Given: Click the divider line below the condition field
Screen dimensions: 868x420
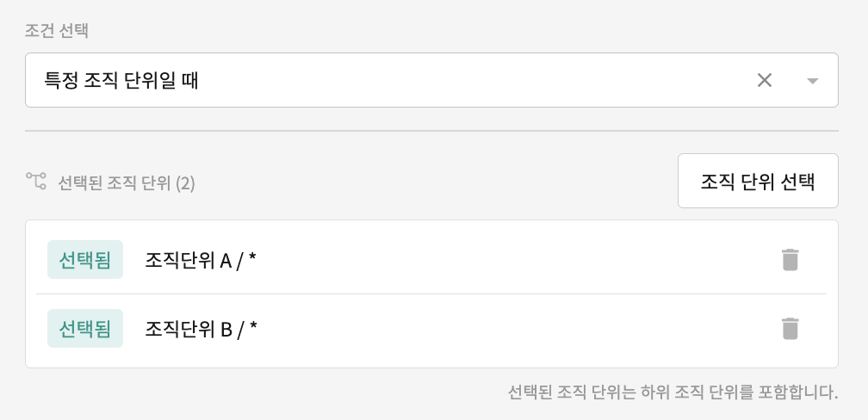Looking at the screenshot, I should [431, 131].
